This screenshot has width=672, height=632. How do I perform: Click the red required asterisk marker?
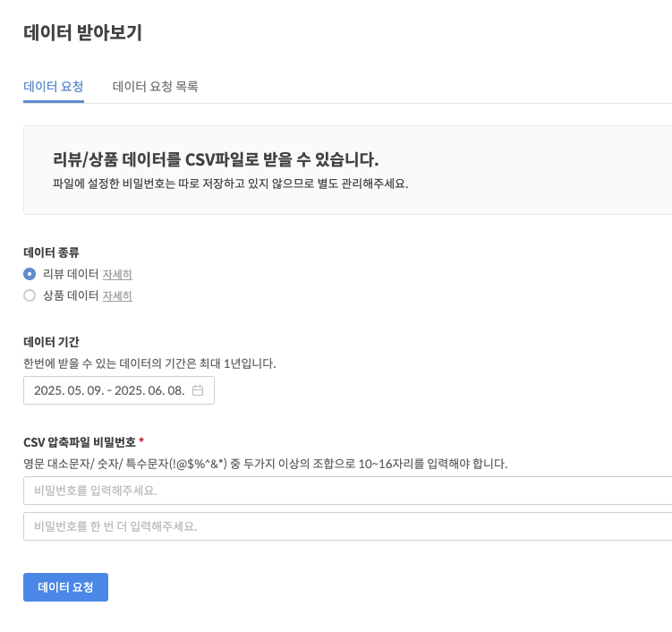[141, 441]
